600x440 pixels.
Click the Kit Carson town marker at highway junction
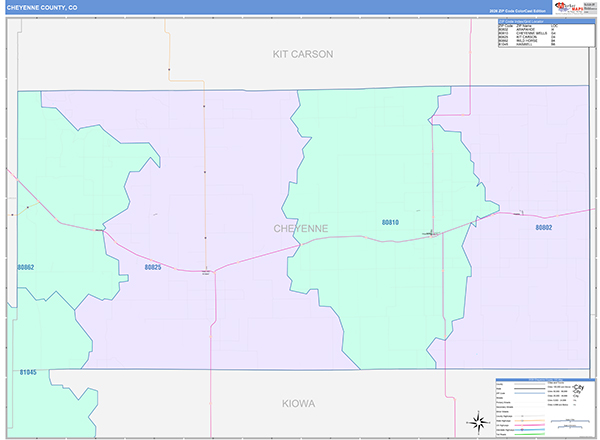206,272
